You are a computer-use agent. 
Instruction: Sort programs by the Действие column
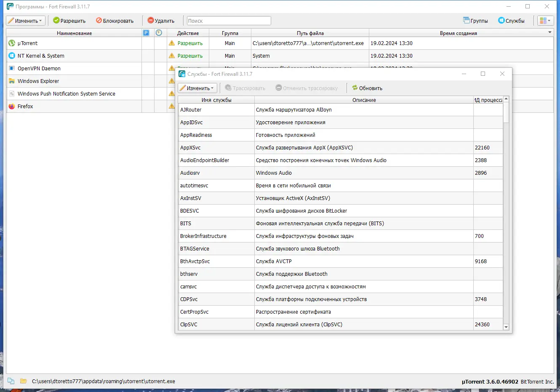[188, 33]
